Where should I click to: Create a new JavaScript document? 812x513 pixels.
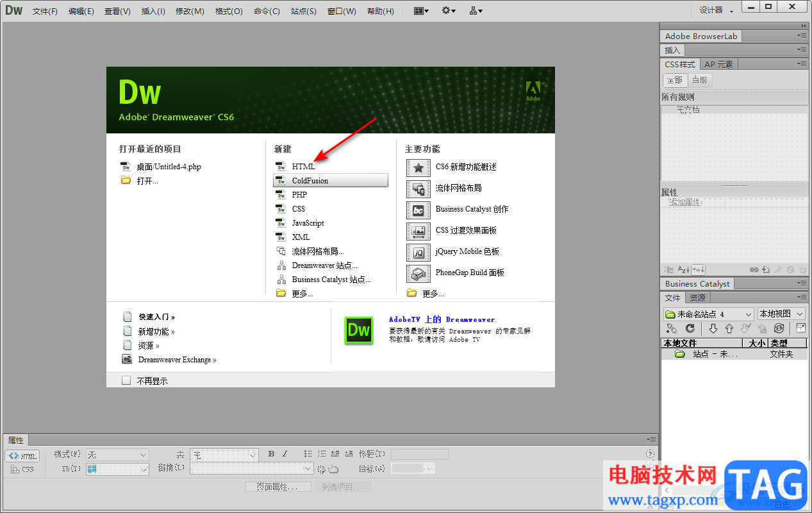tap(308, 223)
